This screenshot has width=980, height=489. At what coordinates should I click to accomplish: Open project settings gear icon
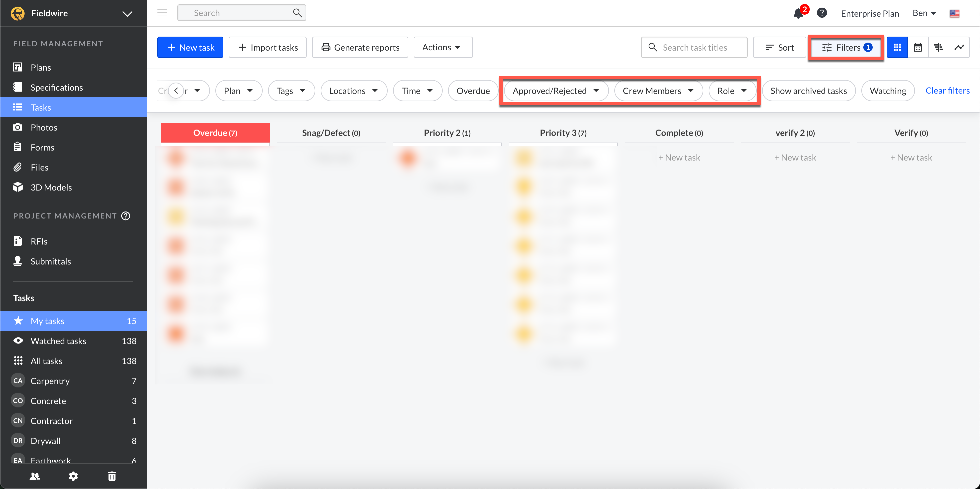tap(73, 476)
